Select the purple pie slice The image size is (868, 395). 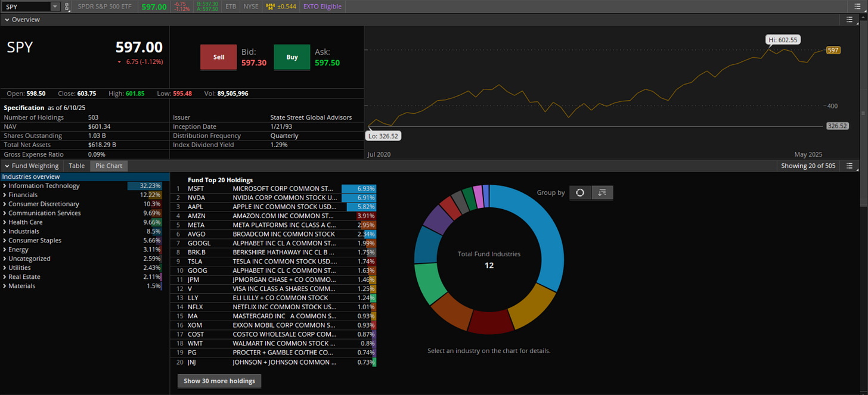pyautogui.click(x=438, y=219)
